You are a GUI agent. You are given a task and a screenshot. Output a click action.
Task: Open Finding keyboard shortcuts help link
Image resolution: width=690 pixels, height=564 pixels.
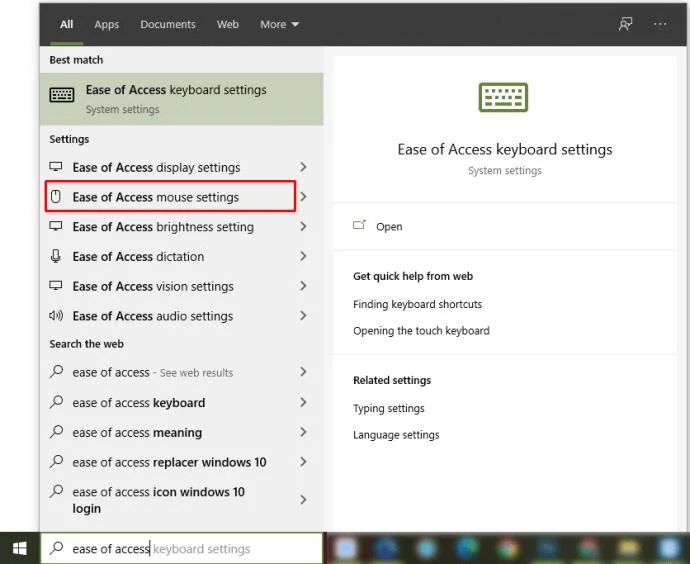click(x=417, y=304)
